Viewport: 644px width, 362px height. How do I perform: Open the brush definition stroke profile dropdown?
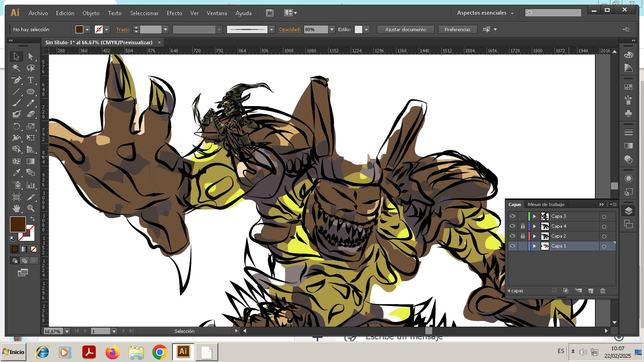272,29
